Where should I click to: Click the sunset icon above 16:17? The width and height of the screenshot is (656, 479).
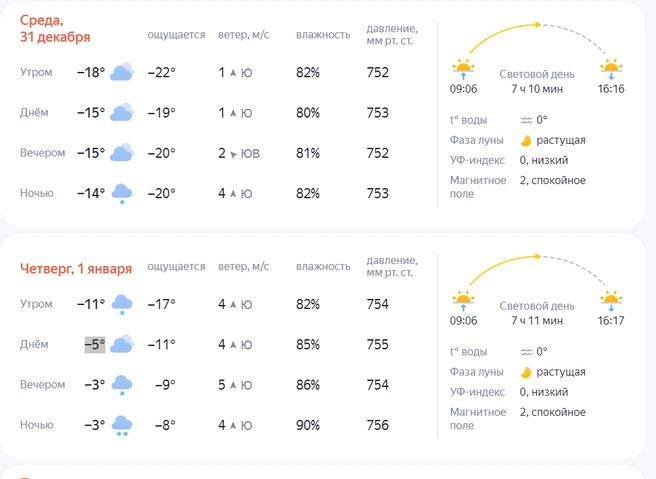(611, 300)
